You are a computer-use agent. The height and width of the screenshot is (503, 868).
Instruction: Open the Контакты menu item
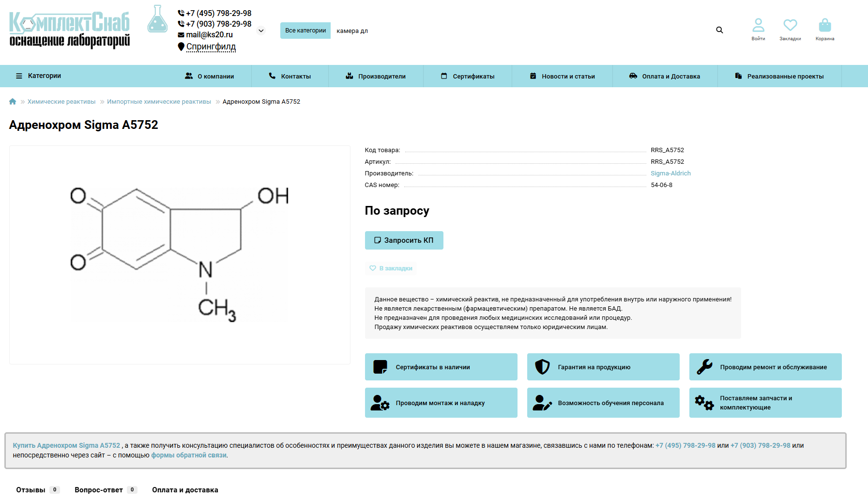pyautogui.click(x=290, y=76)
